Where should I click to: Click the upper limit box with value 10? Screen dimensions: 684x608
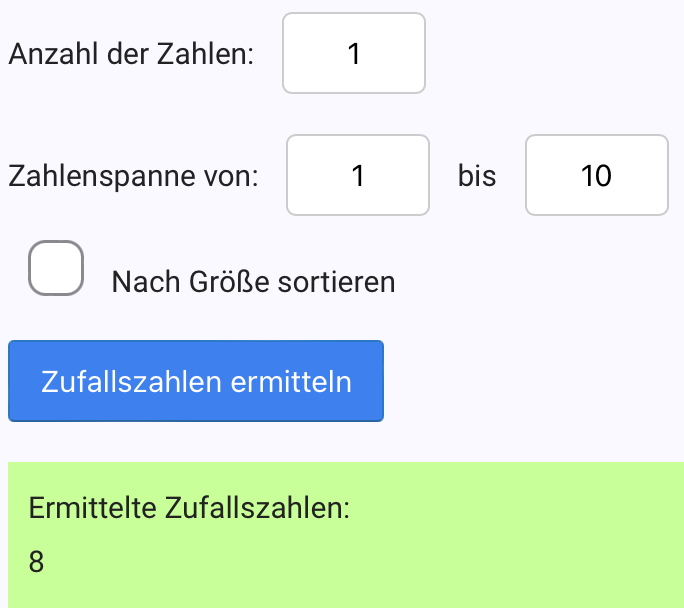(596, 175)
